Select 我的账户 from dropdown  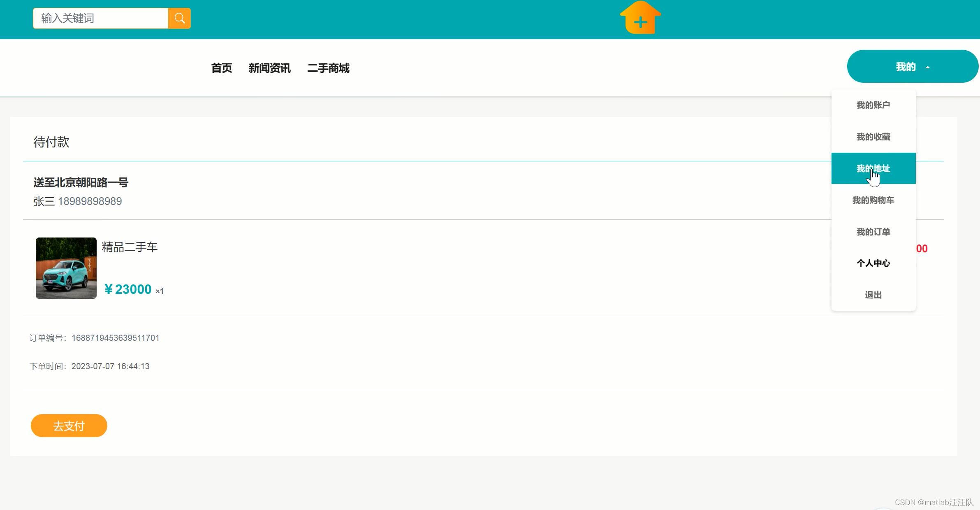pyautogui.click(x=873, y=105)
